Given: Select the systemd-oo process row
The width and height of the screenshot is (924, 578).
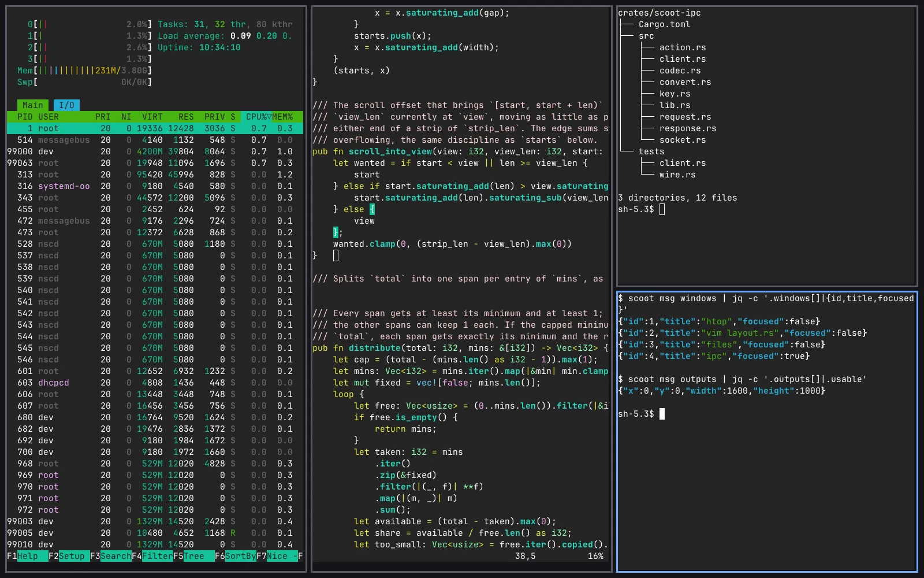Looking at the screenshot, I should tap(155, 186).
